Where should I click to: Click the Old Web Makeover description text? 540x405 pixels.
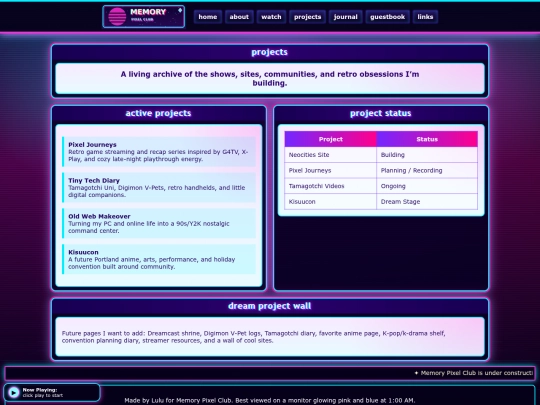pyautogui.click(x=149, y=227)
